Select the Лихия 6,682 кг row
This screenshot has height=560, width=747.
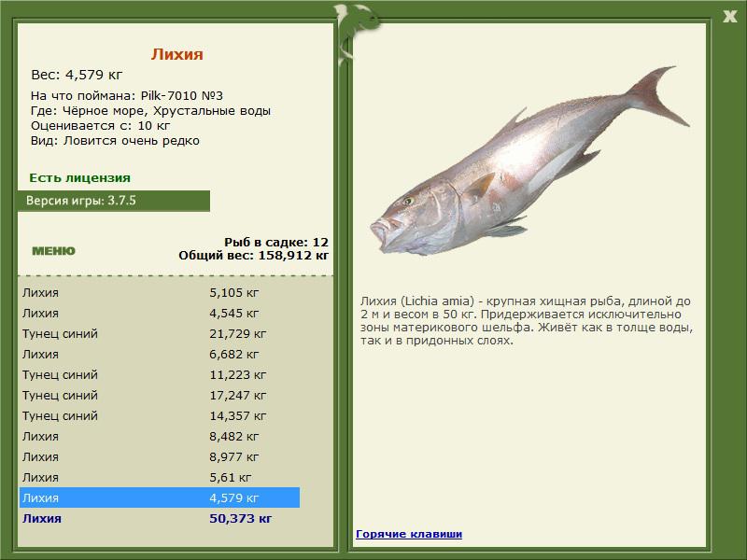coord(160,354)
